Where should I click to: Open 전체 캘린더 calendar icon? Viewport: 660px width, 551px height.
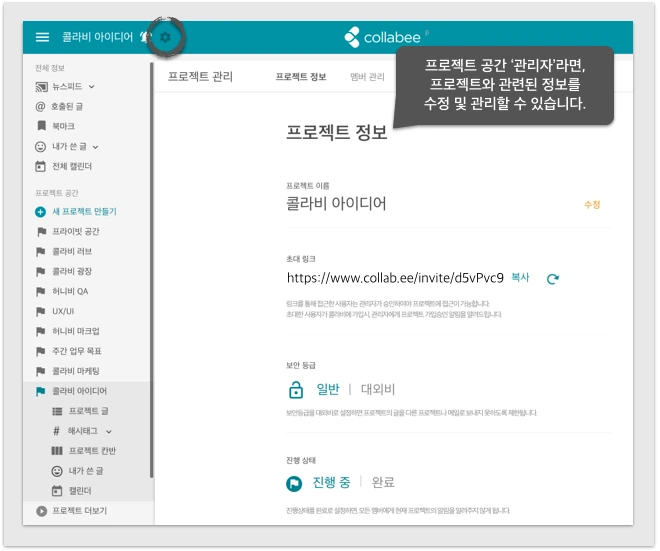pyautogui.click(x=40, y=166)
